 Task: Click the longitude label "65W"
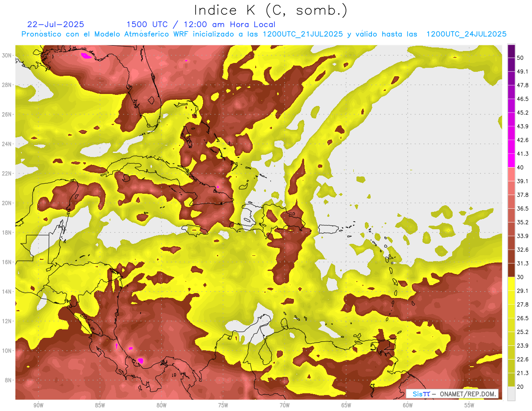coord(346,405)
